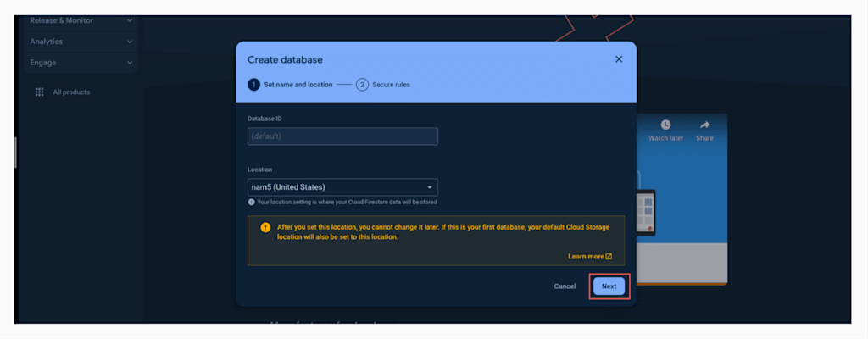The width and height of the screenshot is (868, 339).
Task: Click the All products grid icon
Action: coord(39,92)
